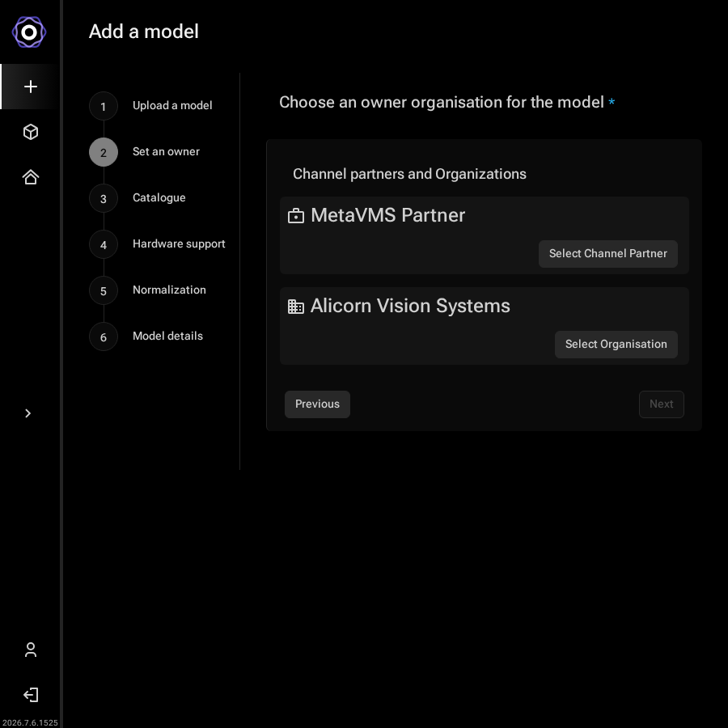Select step 1 Upload a model

click(150, 106)
